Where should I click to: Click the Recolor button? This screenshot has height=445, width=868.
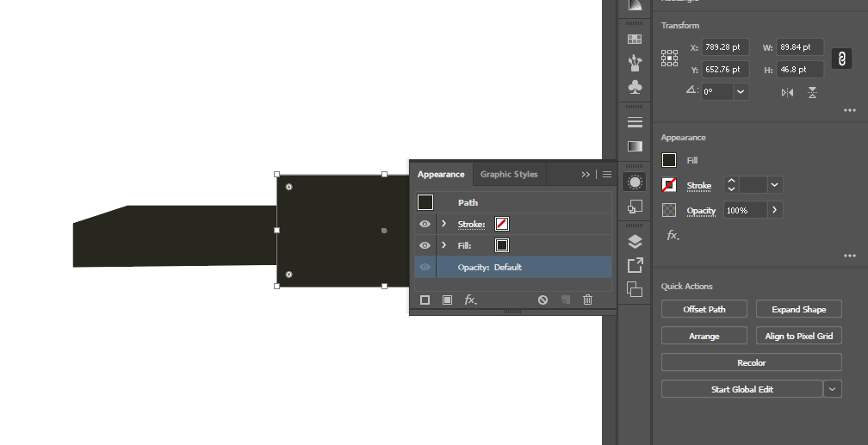(x=751, y=362)
